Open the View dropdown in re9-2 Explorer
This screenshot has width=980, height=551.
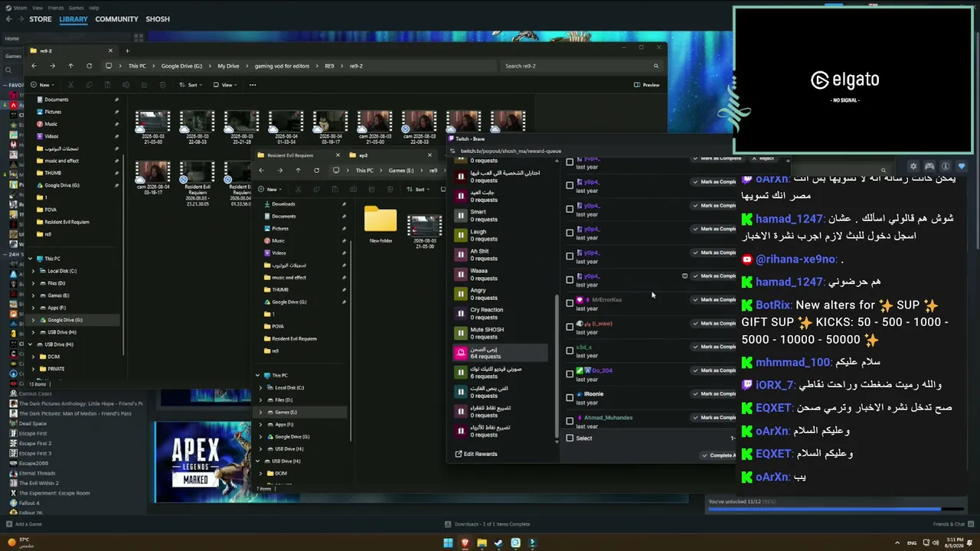[x=224, y=85]
